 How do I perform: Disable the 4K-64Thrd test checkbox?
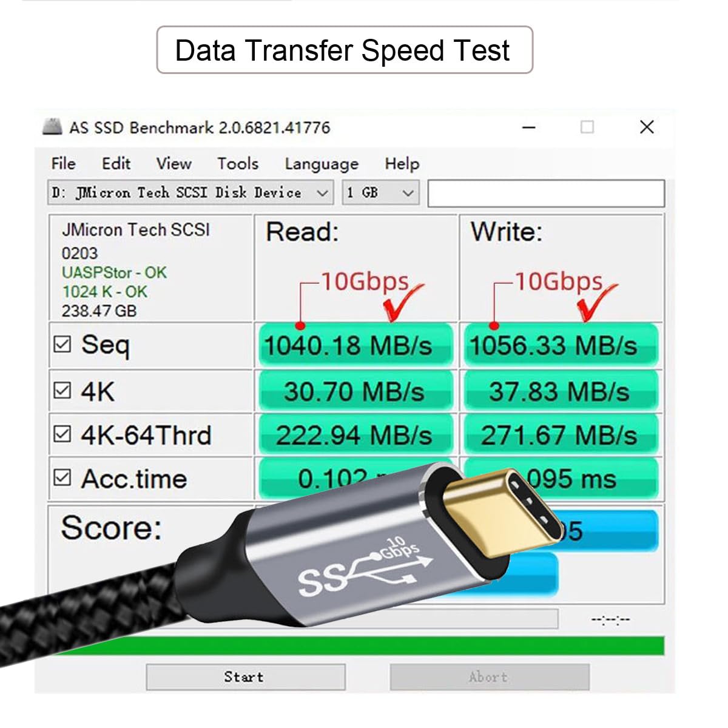(x=62, y=434)
